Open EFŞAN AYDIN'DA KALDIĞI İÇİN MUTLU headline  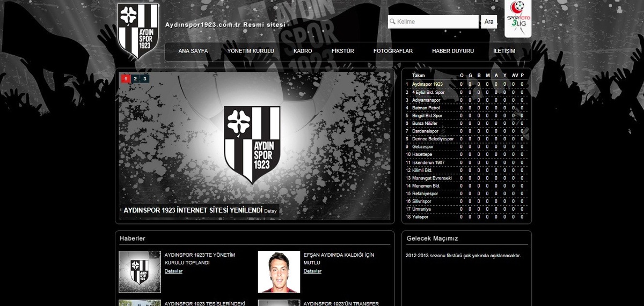click(339, 259)
